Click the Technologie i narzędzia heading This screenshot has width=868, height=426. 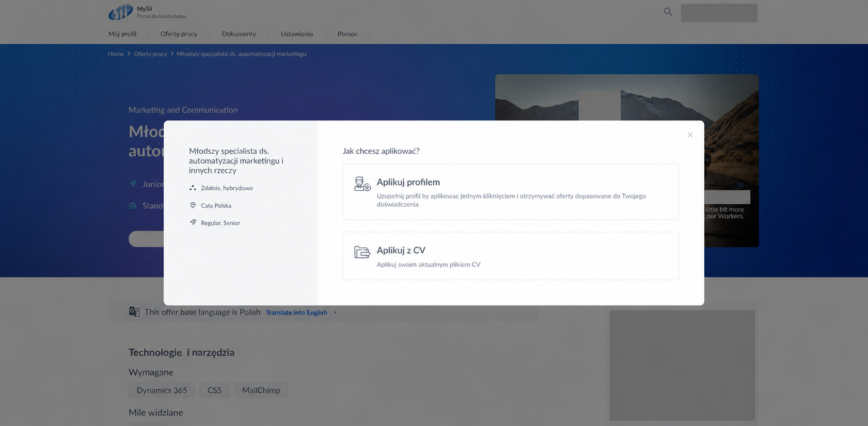[x=181, y=352]
